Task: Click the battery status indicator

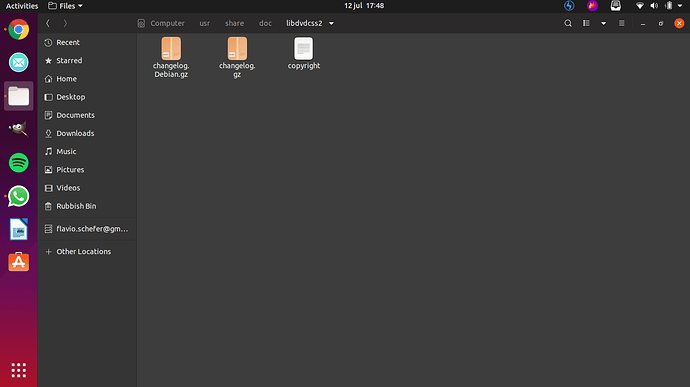Action: click(669, 6)
